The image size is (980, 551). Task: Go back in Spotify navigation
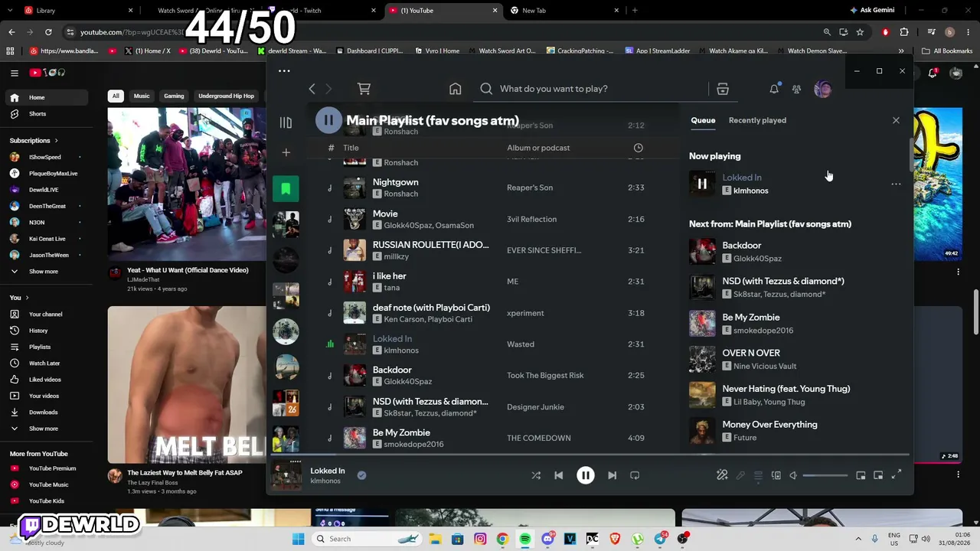(x=312, y=89)
